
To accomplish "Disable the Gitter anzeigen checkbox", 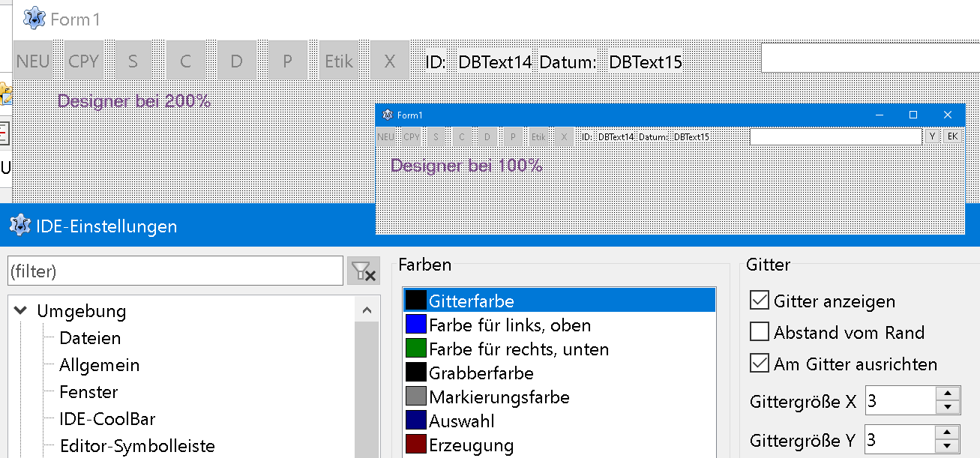I will [x=760, y=301].
